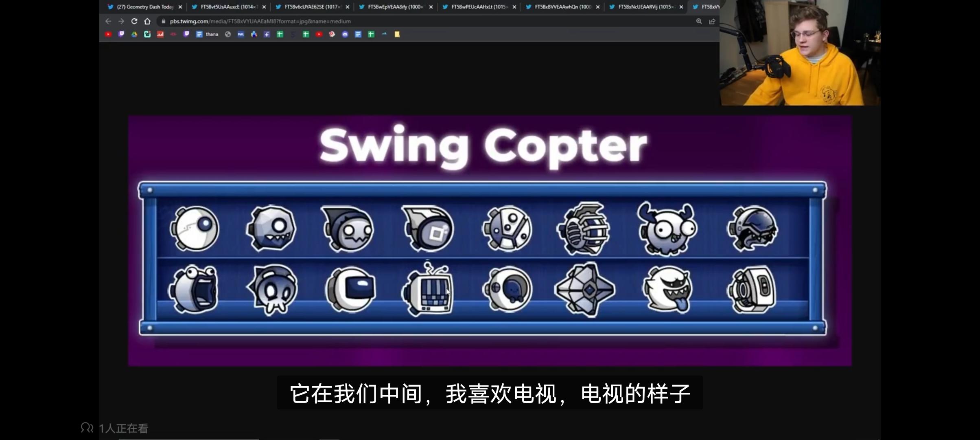Open the first Twitch bookmark
Image resolution: width=980 pixels, height=440 pixels.
click(x=121, y=34)
